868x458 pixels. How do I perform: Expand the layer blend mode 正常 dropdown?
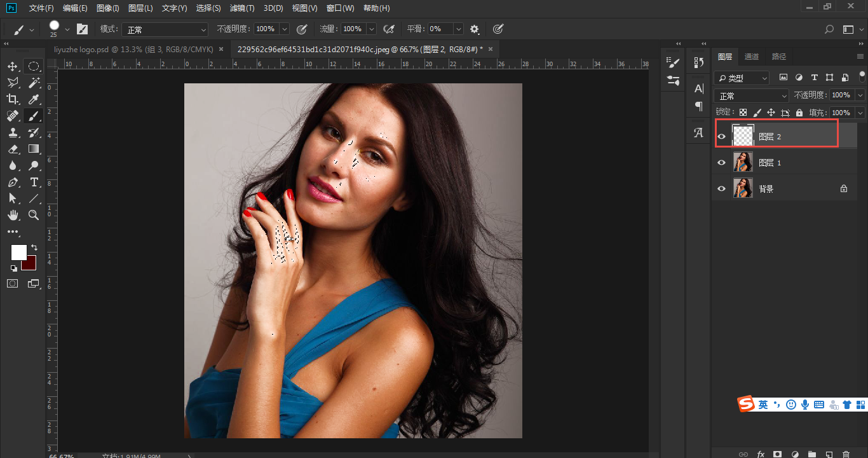point(751,95)
